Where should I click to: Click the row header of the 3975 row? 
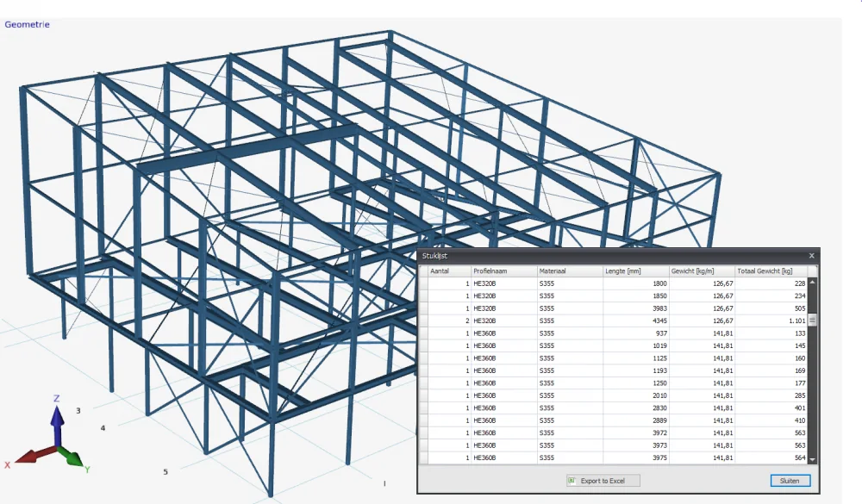(423, 457)
